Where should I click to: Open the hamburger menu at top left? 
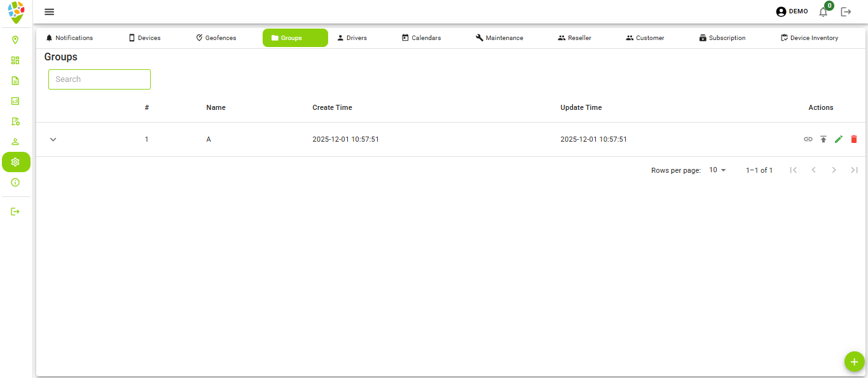pos(49,11)
